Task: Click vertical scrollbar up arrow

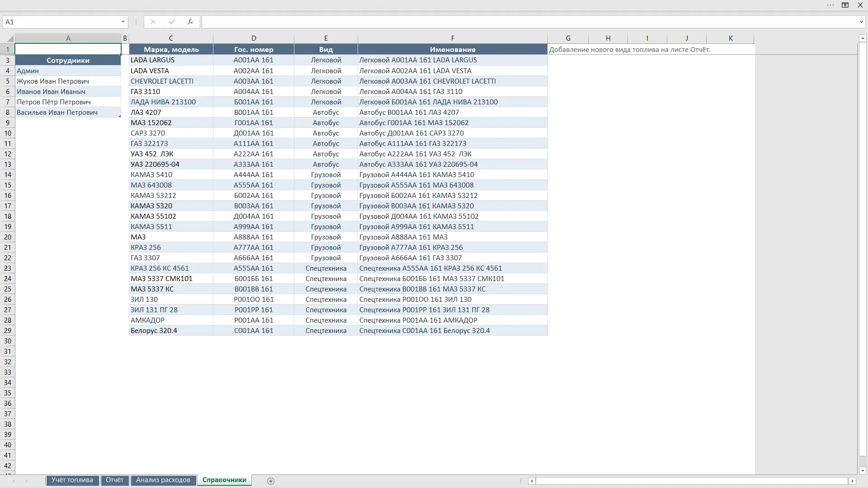Action: [862, 38]
